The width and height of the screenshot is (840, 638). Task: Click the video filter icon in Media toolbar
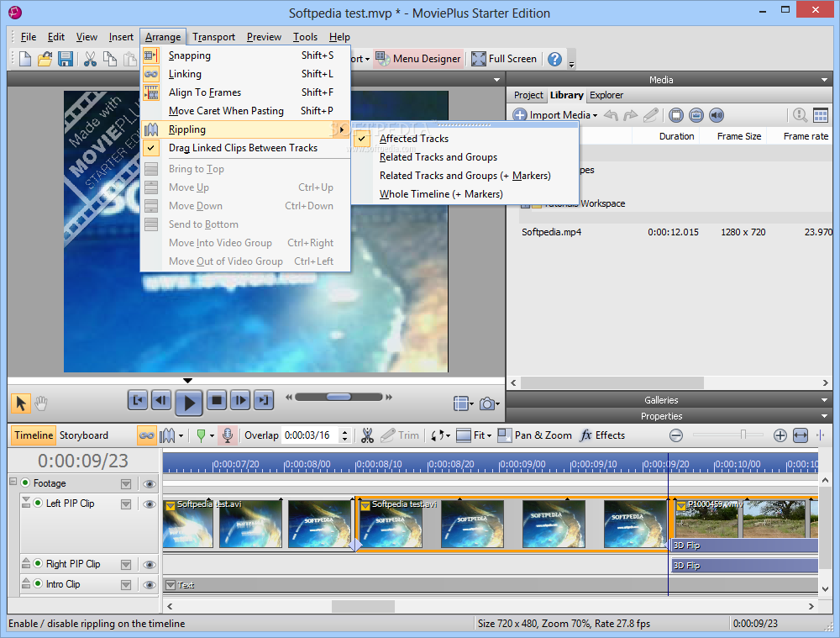676,114
